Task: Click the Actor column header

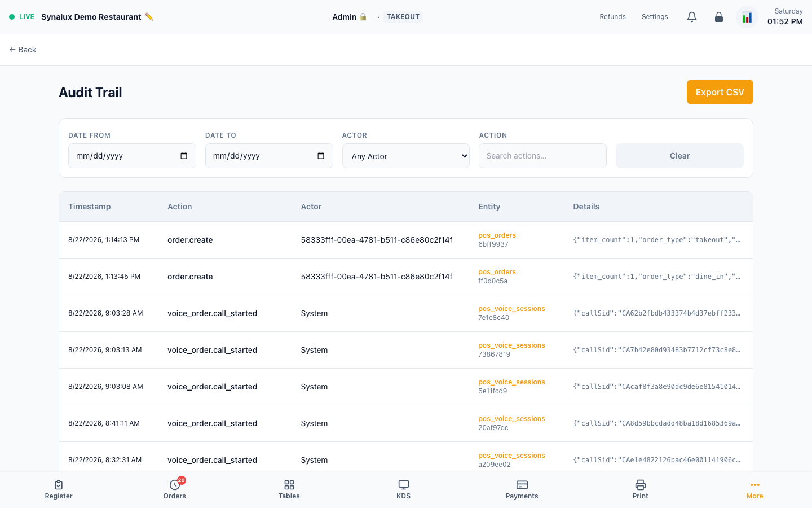Action: pos(311,207)
